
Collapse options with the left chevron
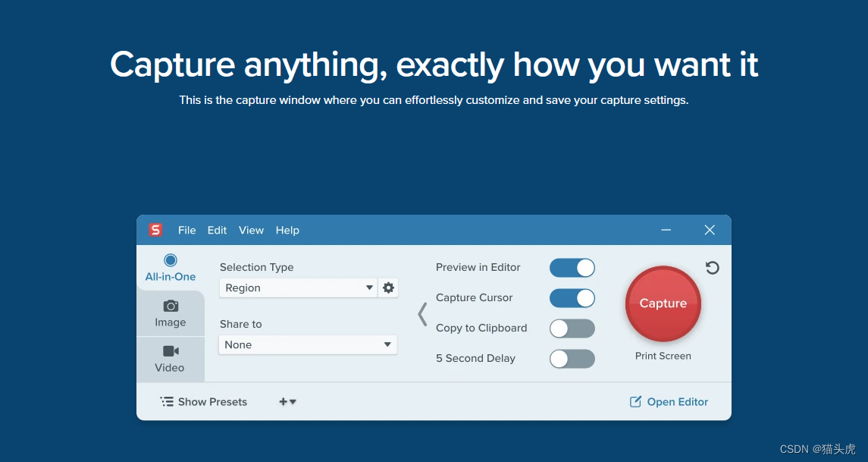422,314
